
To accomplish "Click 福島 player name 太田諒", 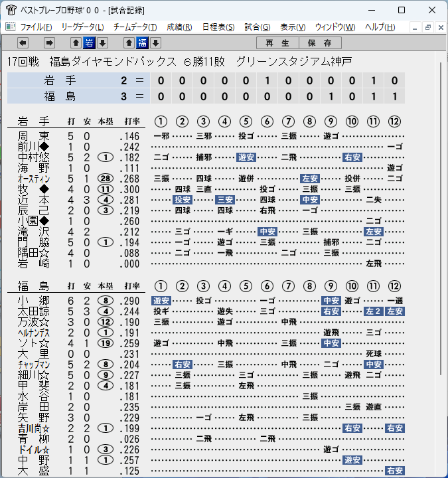I will 34,311.
